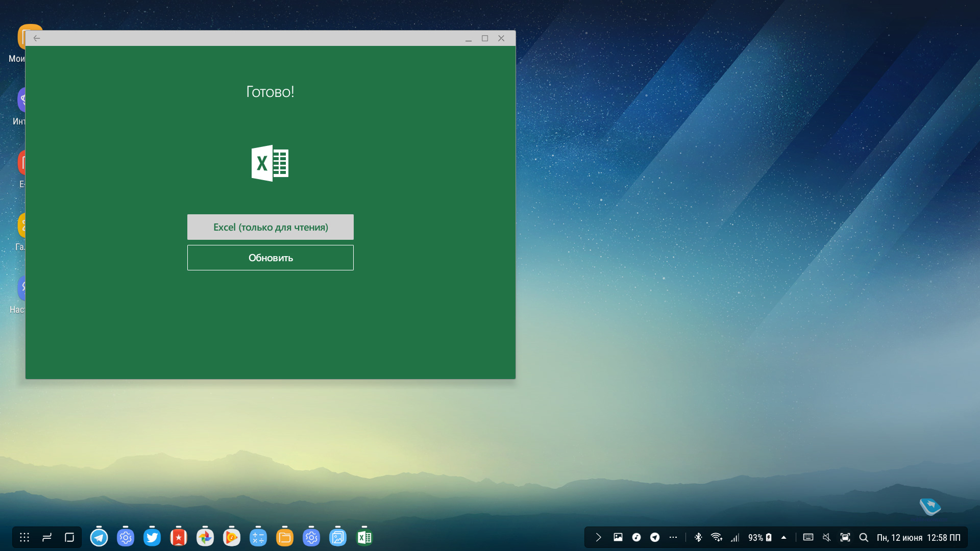Open search with the magnifier icon

[864, 537]
